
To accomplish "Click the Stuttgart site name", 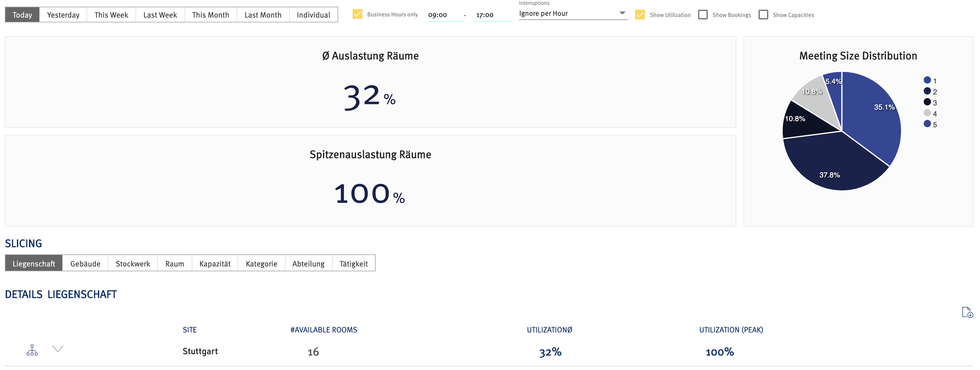I will 200,351.
